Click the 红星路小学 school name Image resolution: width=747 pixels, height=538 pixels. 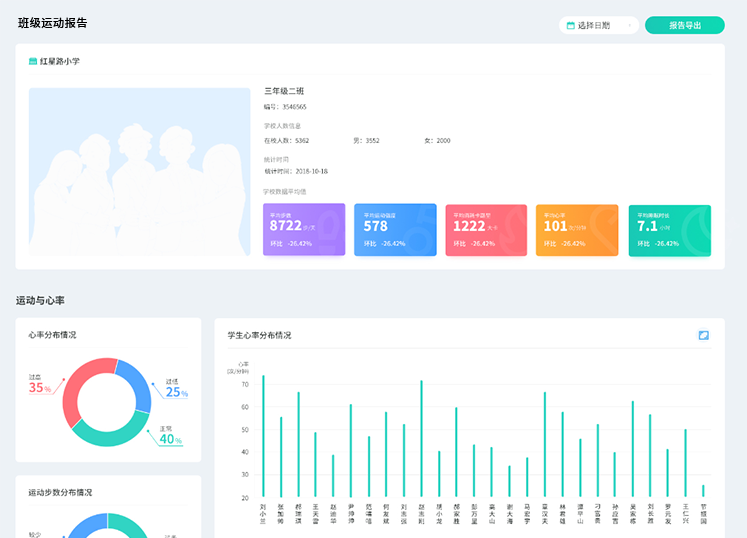(60, 62)
